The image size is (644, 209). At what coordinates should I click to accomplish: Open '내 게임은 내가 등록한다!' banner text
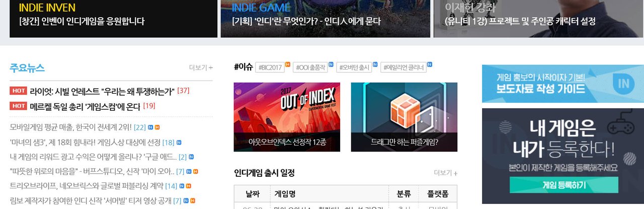tap(563, 140)
